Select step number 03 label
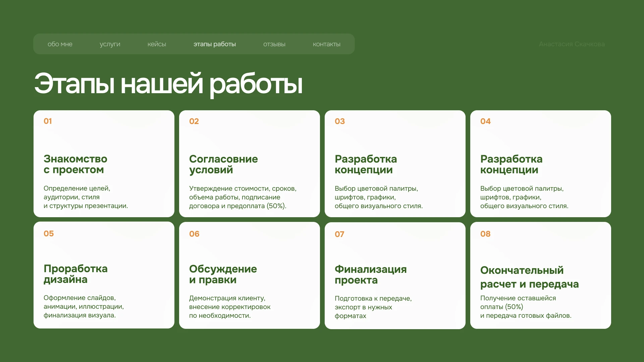The height and width of the screenshot is (362, 644). [340, 121]
